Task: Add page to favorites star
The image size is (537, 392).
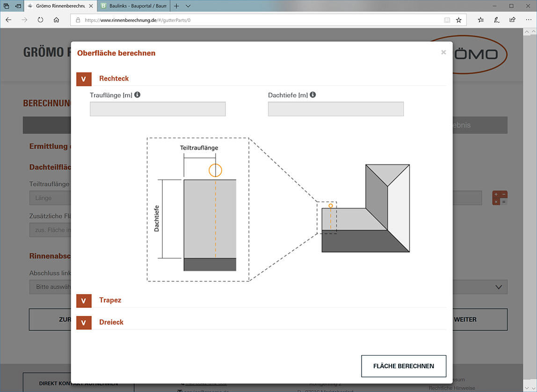Action: coord(458,20)
